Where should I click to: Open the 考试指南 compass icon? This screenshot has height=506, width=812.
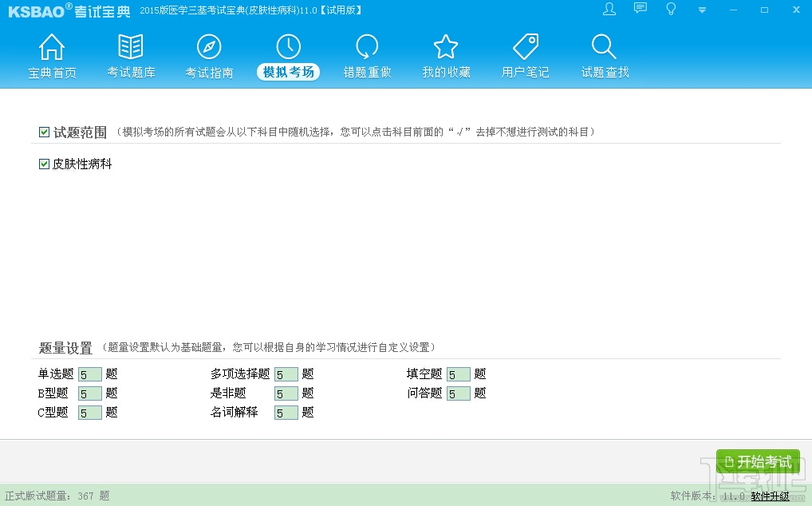coord(209,57)
